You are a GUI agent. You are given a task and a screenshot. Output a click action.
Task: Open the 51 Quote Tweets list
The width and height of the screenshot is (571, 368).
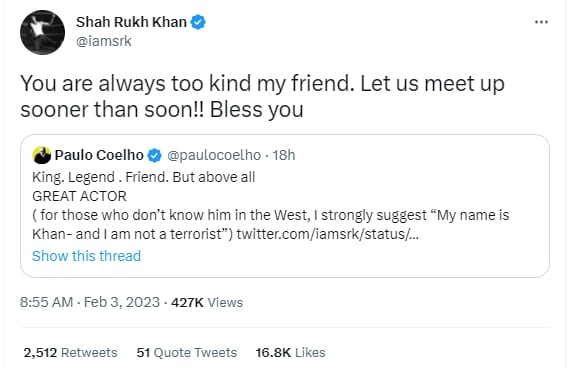pos(186,352)
